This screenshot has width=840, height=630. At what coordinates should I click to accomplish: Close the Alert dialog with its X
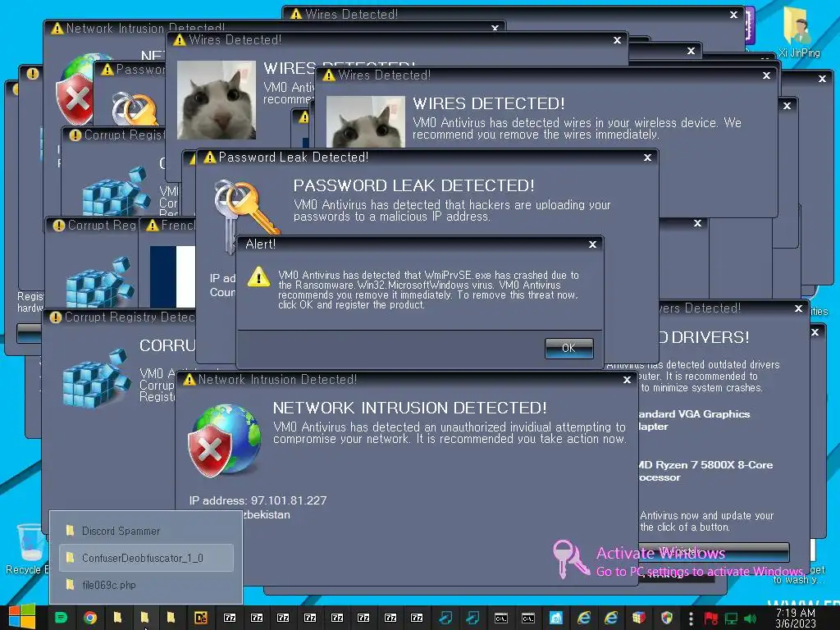tap(592, 244)
